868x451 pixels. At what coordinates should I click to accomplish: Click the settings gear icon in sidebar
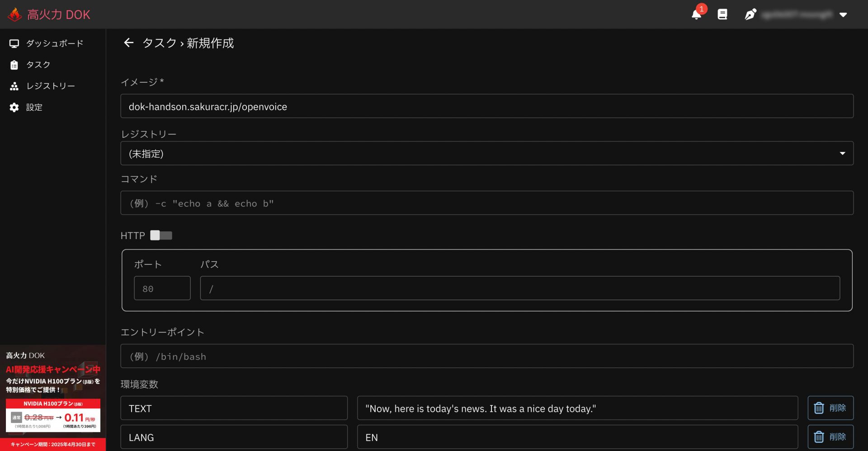[14, 108]
